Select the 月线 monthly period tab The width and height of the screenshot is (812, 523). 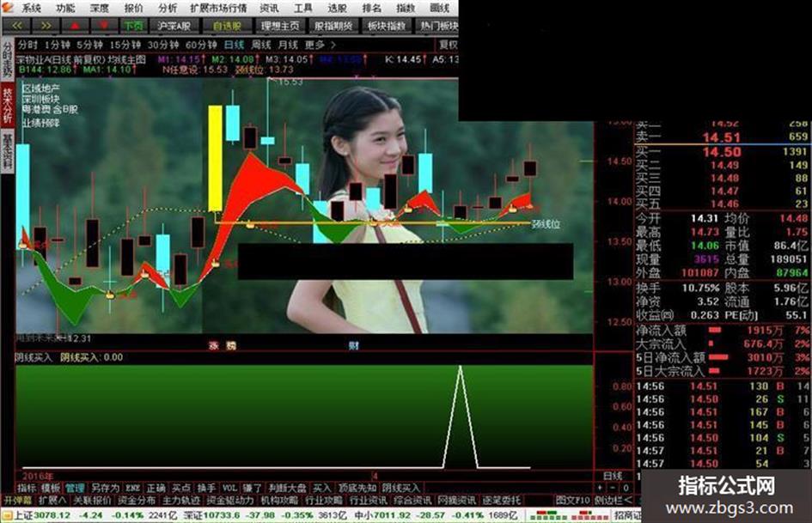(288, 45)
